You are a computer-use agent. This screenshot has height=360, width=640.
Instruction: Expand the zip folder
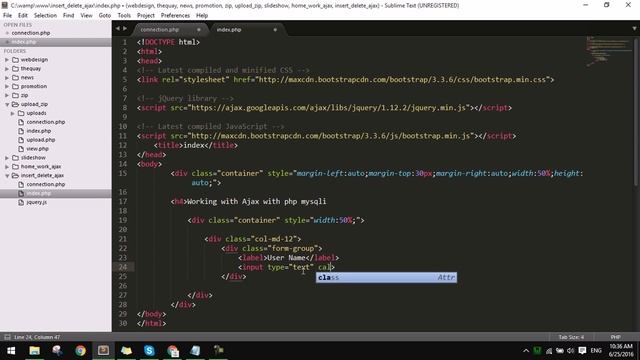(7, 96)
